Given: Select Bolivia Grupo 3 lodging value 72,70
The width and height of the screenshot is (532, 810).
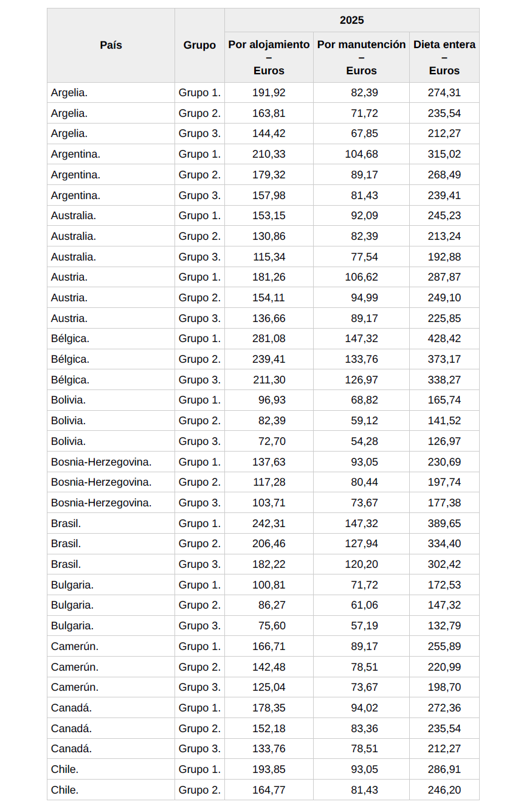Looking at the screenshot, I should point(273,441).
